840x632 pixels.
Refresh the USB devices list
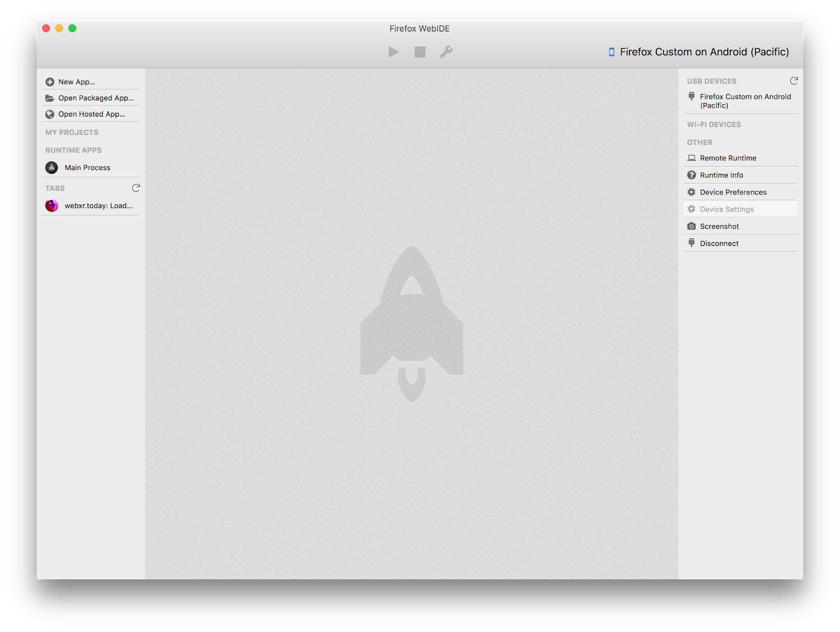click(x=794, y=81)
